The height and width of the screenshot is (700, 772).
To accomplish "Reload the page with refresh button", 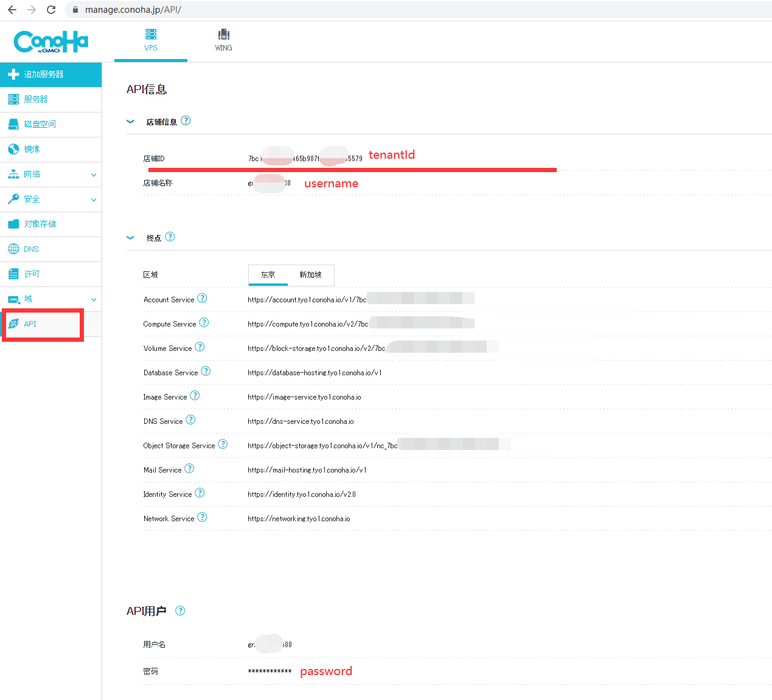I will (x=51, y=10).
